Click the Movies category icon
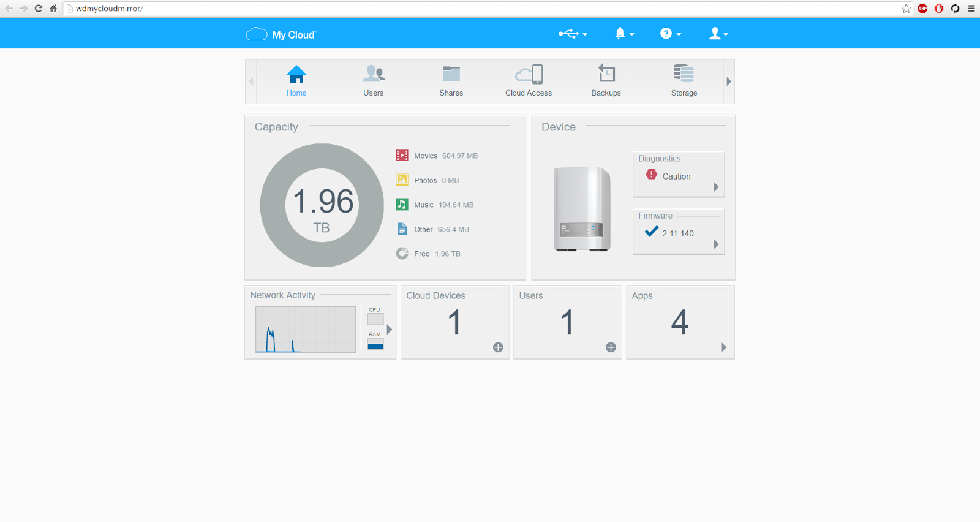This screenshot has height=522, width=980. pyautogui.click(x=402, y=156)
